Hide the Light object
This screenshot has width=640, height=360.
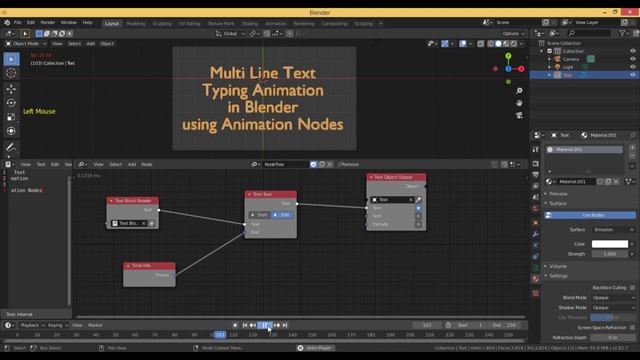(x=633, y=67)
